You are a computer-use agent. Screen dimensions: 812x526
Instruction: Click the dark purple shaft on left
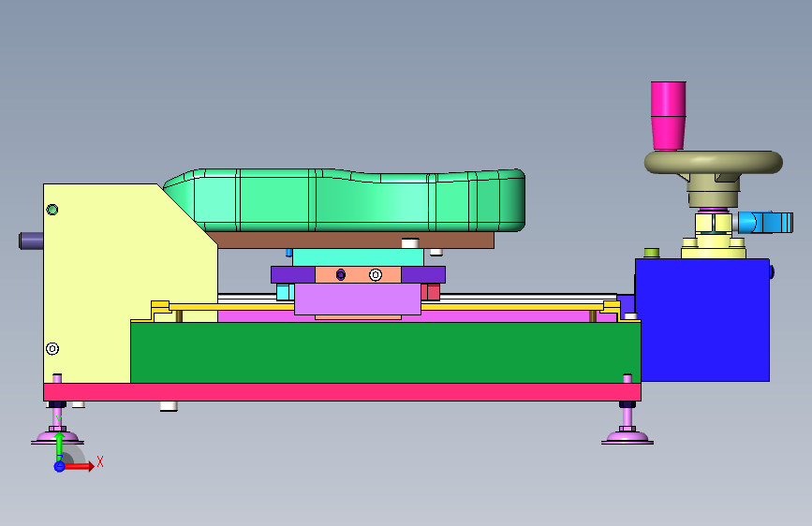click(x=31, y=241)
